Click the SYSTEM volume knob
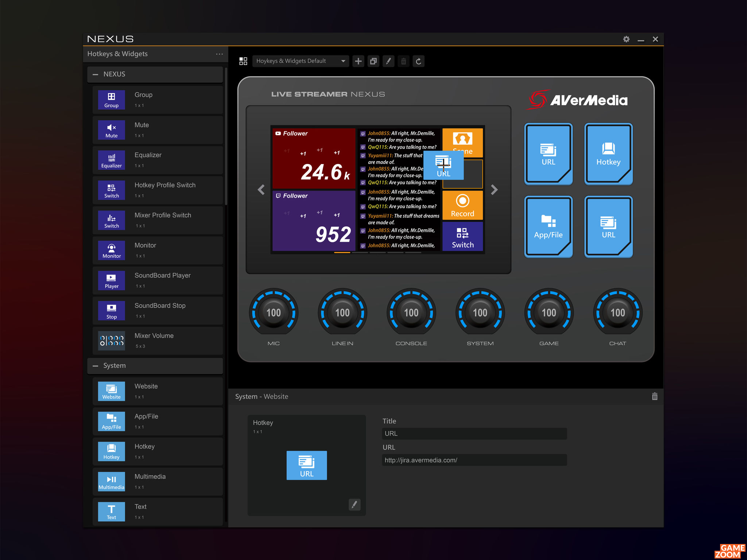The height and width of the screenshot is (560, 747). tap(480, 312)
